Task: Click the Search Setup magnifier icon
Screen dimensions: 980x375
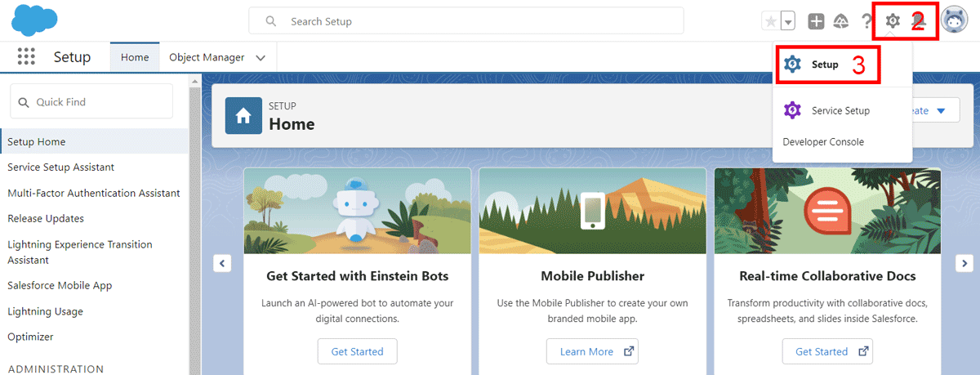Action: coord(271,21)
